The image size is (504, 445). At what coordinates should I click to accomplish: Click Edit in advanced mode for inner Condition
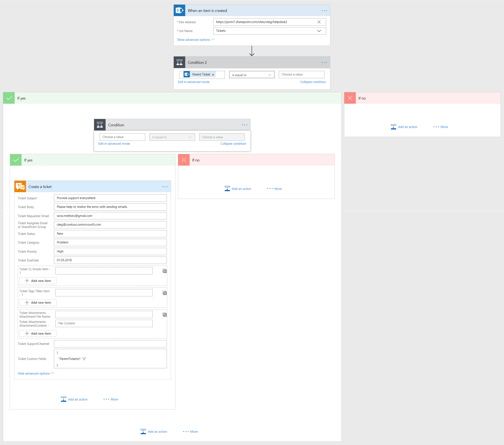pos(114,144)
